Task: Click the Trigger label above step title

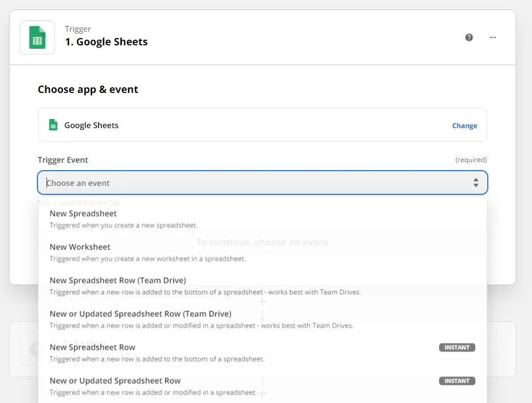Action: [x=78, y=29]
